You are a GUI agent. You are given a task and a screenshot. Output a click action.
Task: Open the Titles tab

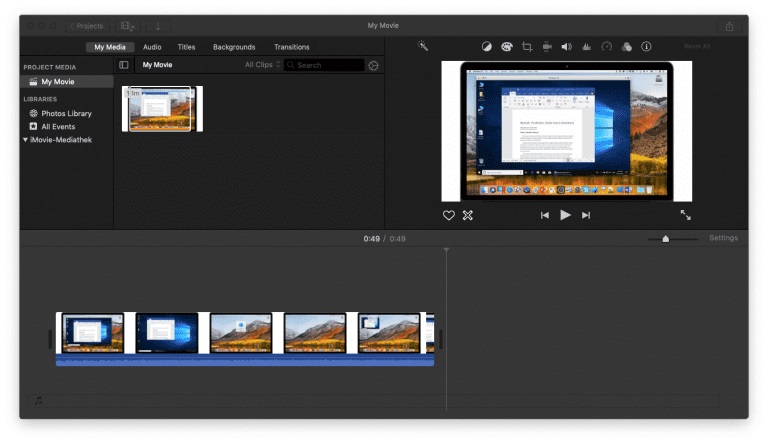(186, 47)
